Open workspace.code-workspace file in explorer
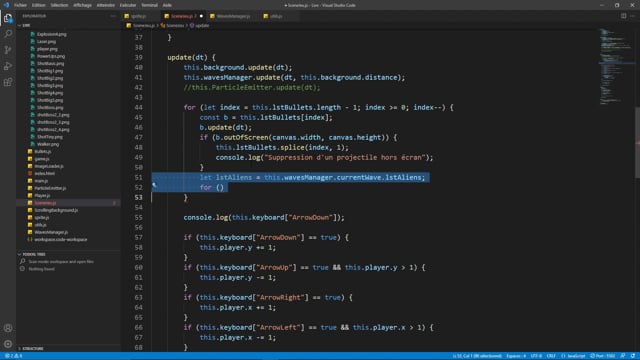Image resolution: width=640 pixels, height=360 pixels. tap(60, 240)
